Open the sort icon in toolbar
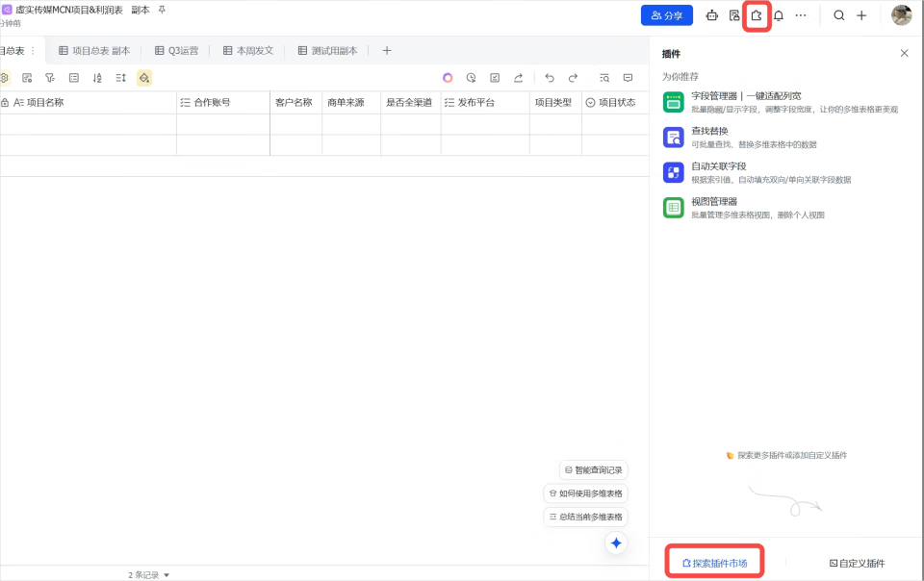Screen dimensions: 924x581 97,78
